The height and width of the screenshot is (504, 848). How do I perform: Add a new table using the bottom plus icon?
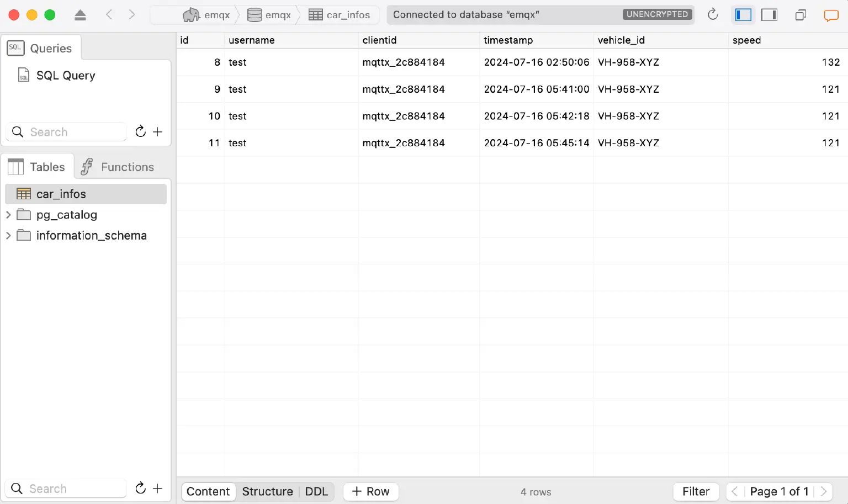pyautogui.click(x=158, y=489)
